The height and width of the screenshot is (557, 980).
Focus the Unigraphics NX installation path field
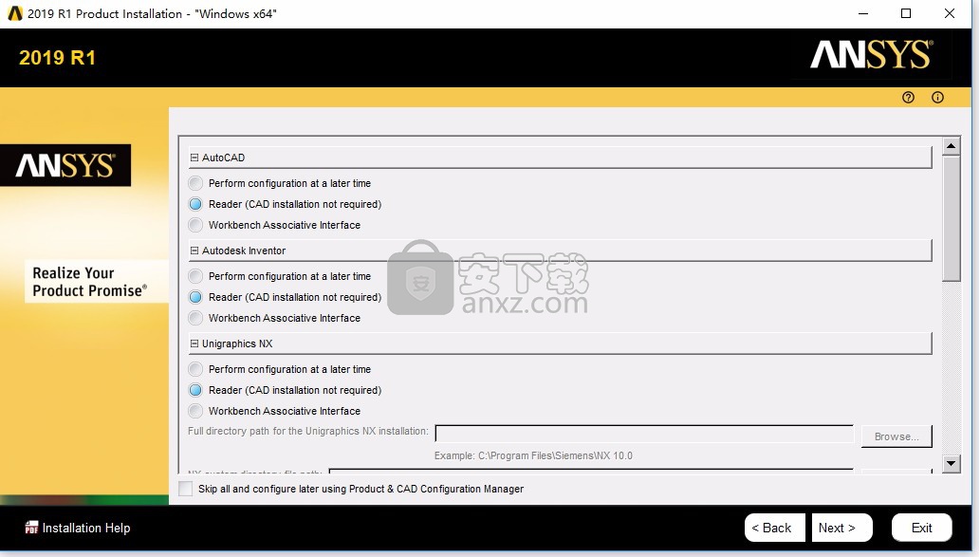644,434
